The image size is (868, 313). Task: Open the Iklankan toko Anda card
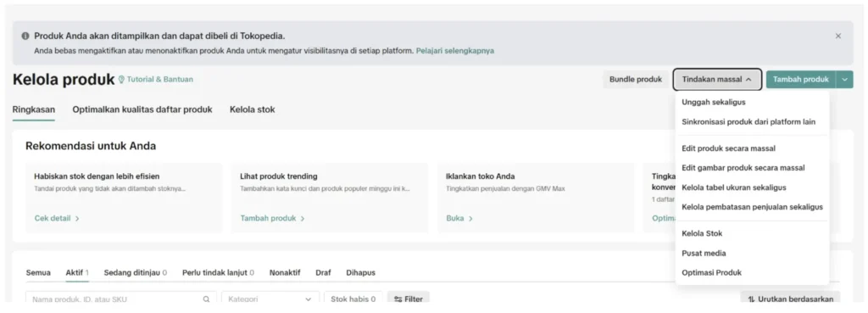point(536,198)
